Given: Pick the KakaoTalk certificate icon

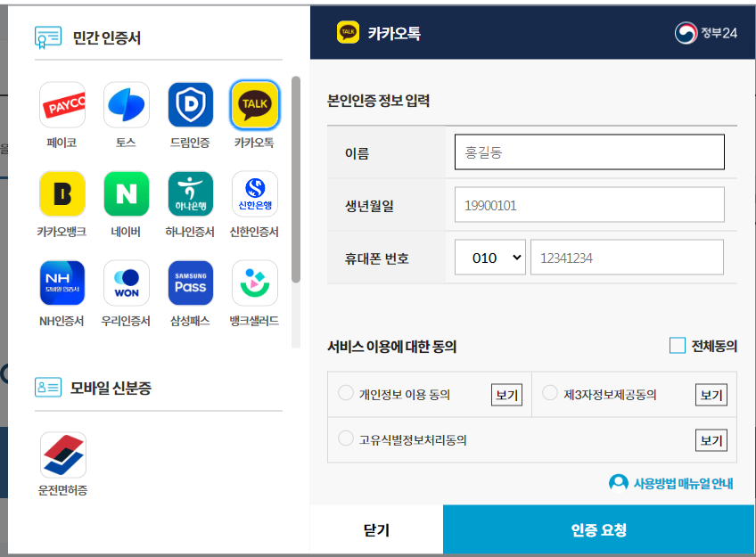Looking at the screenshot, I should tap(255, 105).
